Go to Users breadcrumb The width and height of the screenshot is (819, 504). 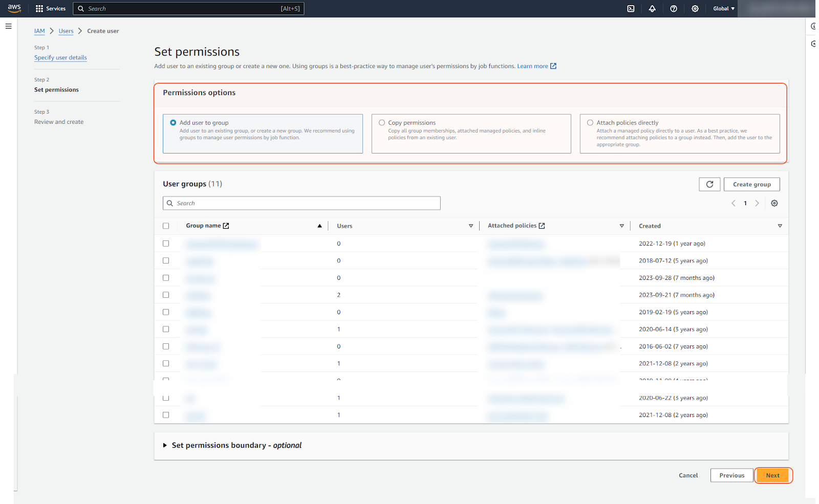(66, 31)
